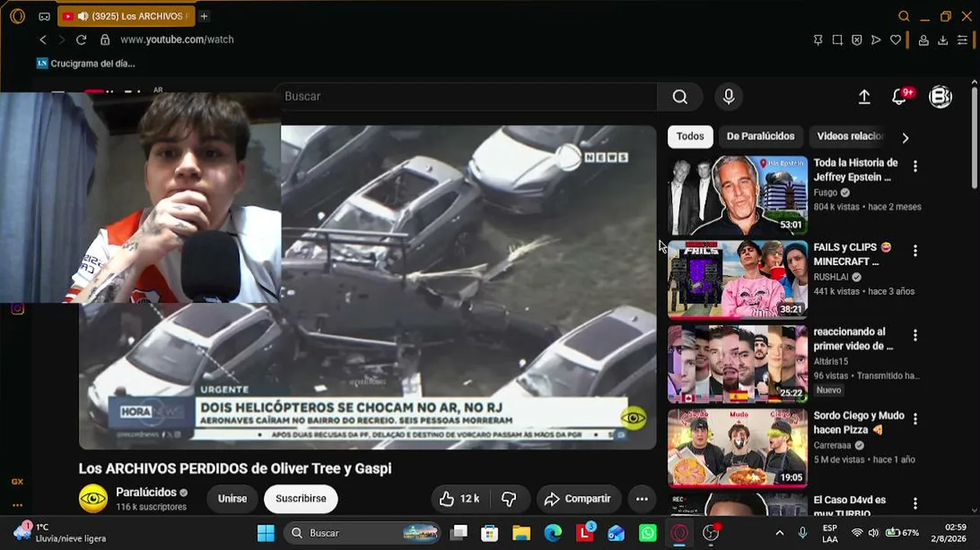Open the reaccionando video thumbnail

737,364
